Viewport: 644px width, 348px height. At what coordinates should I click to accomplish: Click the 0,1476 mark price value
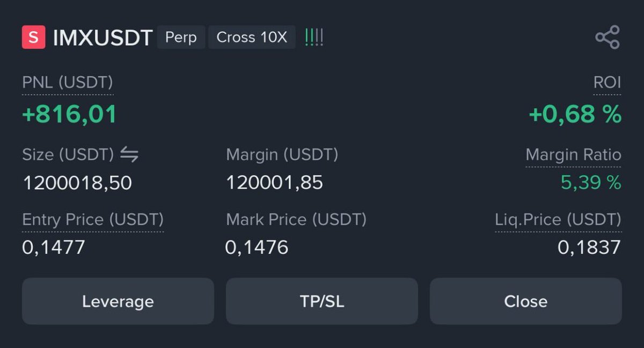pyautogui.click(x=257, y=248)
